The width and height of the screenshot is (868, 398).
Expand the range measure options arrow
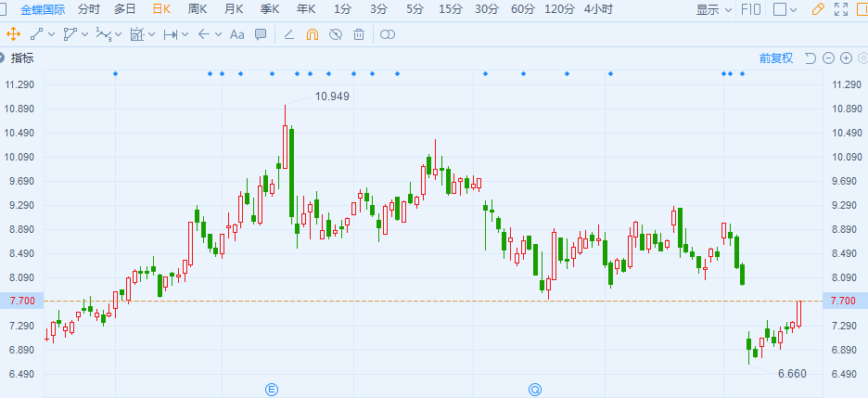point(185,34)
